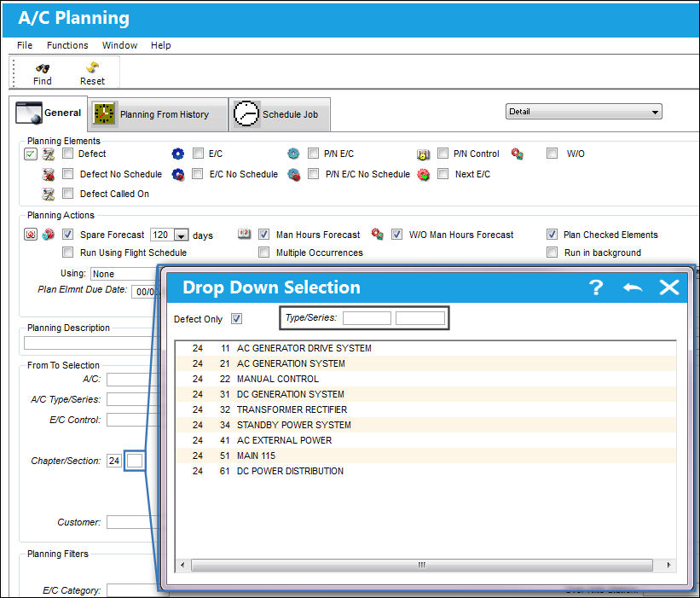Open the Functions menu
700x598 pixels.
[67, 45]
